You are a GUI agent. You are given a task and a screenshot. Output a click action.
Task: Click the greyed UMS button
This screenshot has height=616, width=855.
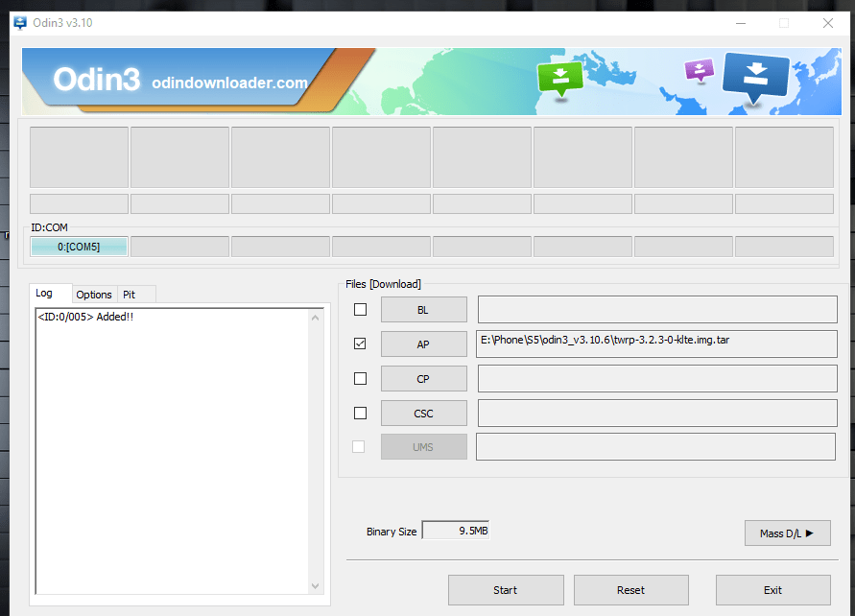424,447
